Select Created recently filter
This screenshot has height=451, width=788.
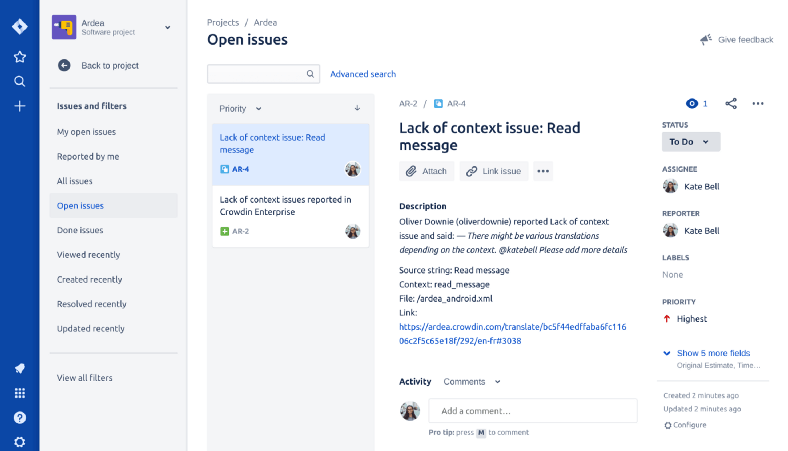[89, 280]
